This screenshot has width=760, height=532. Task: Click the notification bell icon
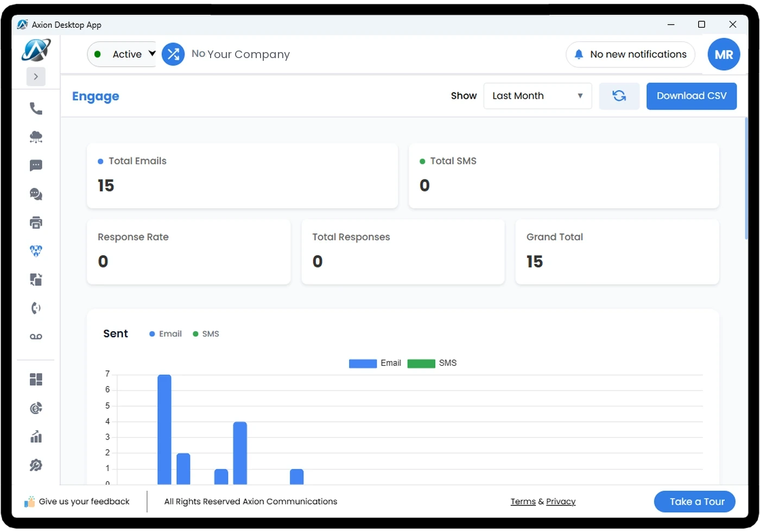coord(579,54)
